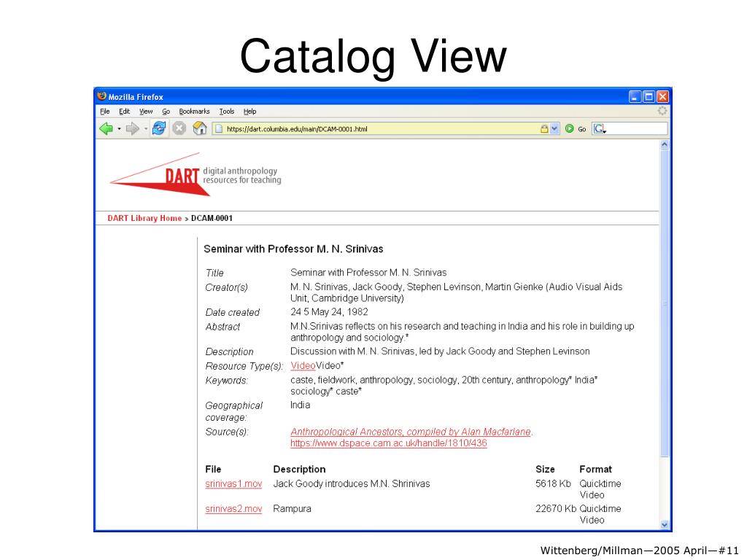Image resolution: width=747 pixels, height=560 pixels.
Task: Open the Edit menu
Action: 124,112
